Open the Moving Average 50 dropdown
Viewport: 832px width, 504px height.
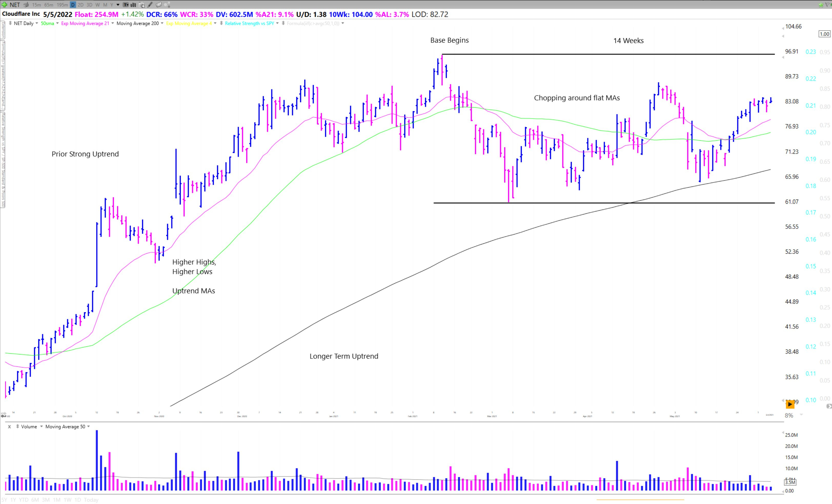point(88,426)
